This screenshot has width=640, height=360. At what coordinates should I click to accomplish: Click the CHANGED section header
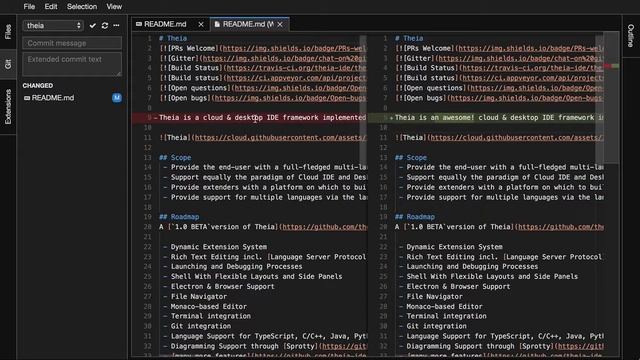38,85
